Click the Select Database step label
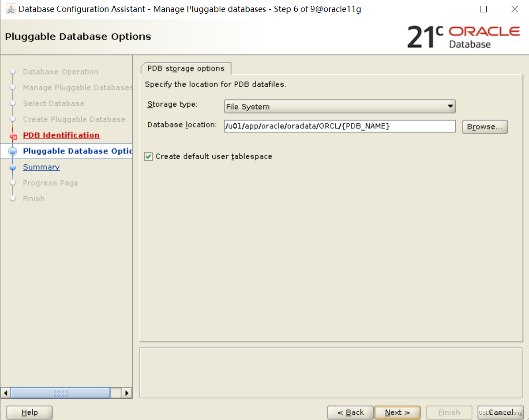This screenshot has width=529, height=420. click(x=53, y=104)
